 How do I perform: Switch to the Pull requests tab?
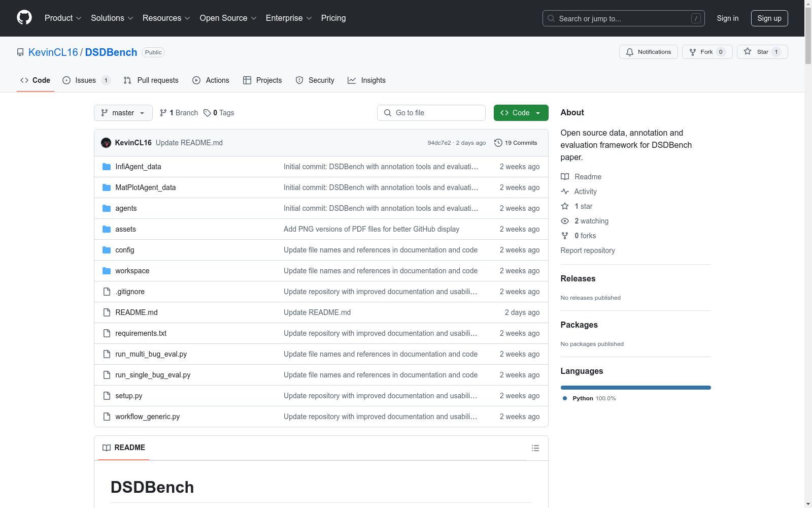coord(151,80)
